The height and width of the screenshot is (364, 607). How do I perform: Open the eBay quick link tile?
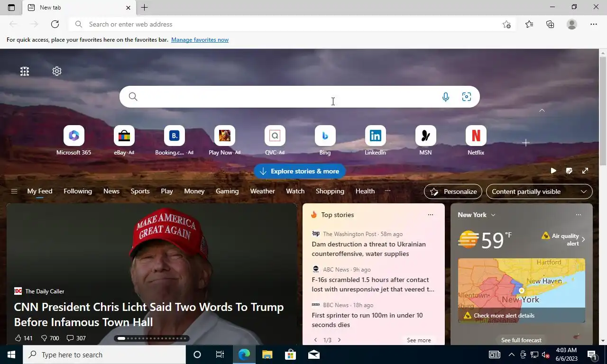coord(124,140)
